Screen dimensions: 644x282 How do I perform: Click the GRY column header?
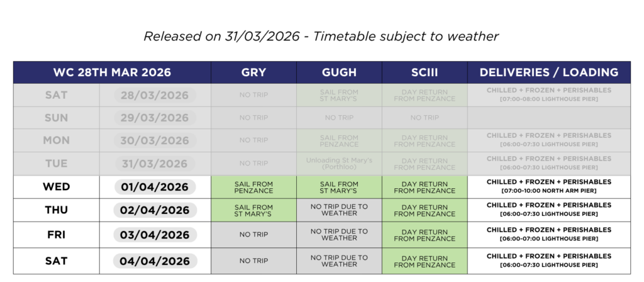[x=253, y=72]
